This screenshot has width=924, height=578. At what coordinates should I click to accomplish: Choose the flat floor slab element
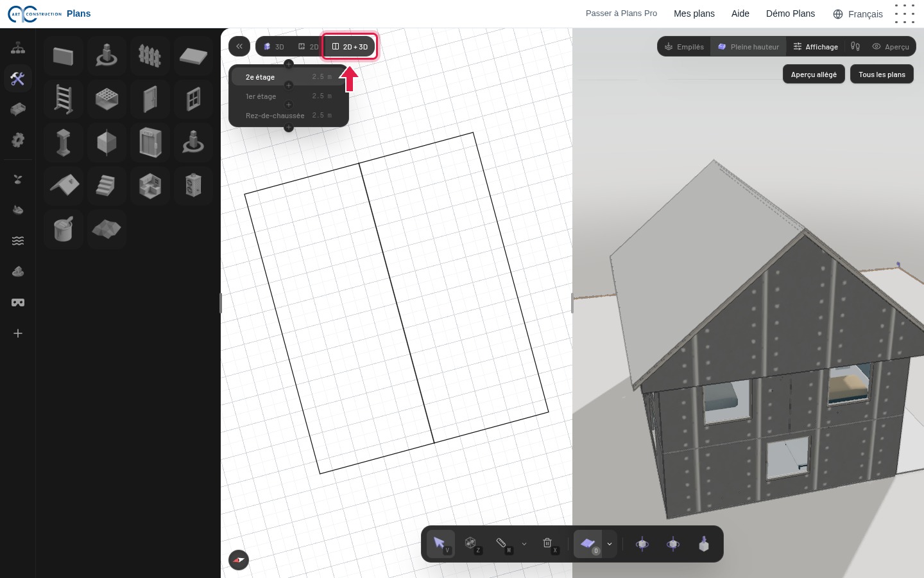point(193,57)
